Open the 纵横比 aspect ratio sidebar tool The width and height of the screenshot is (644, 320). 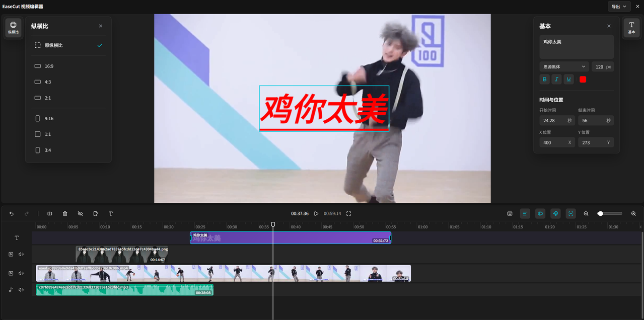(x=13, y=27)
